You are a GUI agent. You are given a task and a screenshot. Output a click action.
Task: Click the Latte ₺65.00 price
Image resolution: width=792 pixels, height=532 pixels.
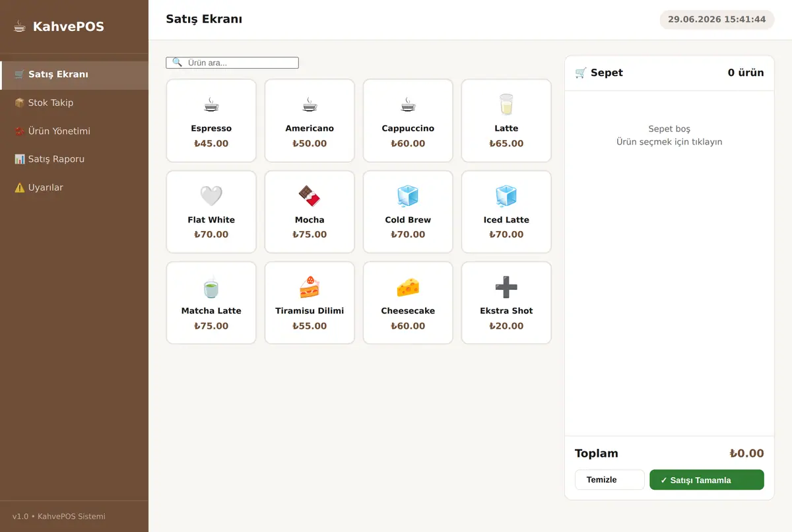click(506, 143)
